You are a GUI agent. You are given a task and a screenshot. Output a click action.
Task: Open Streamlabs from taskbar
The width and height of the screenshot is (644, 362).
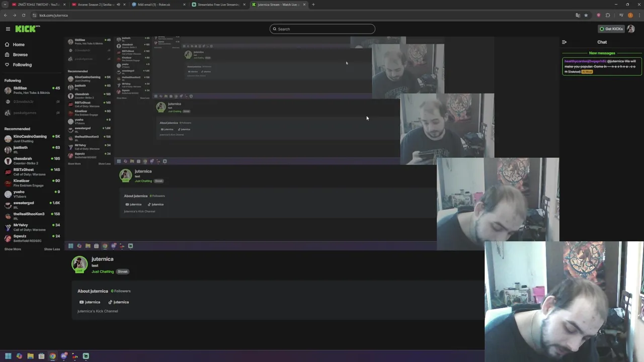86,356
